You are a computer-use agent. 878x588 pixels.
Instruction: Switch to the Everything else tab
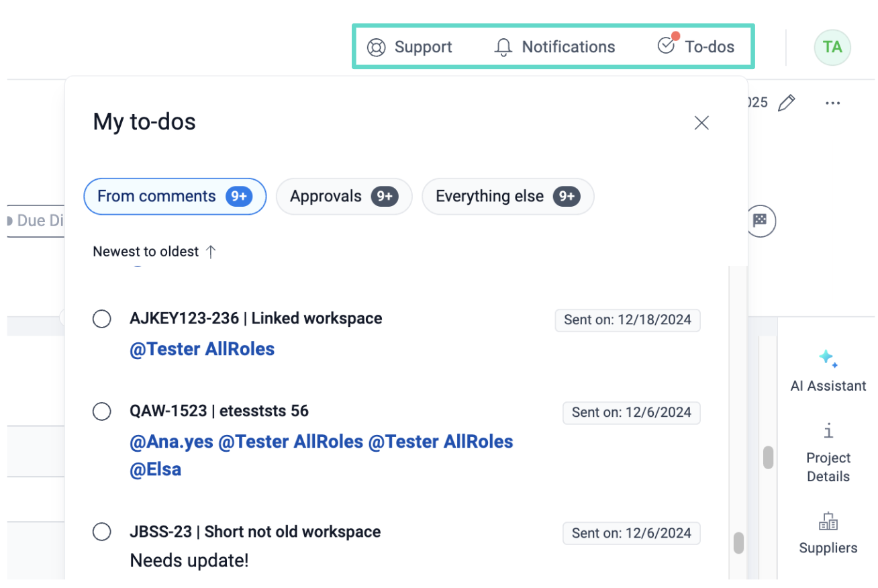click(x=507, y=197)
